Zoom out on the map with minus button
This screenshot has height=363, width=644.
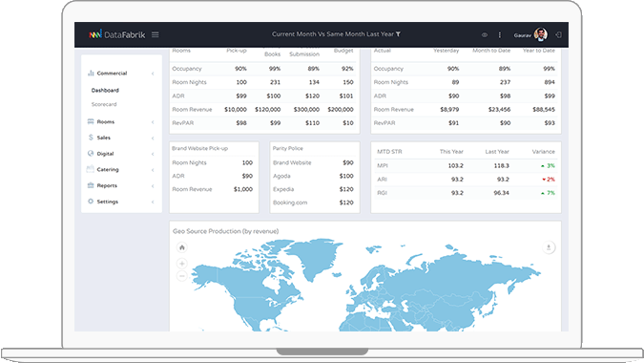tap(182, 276)
